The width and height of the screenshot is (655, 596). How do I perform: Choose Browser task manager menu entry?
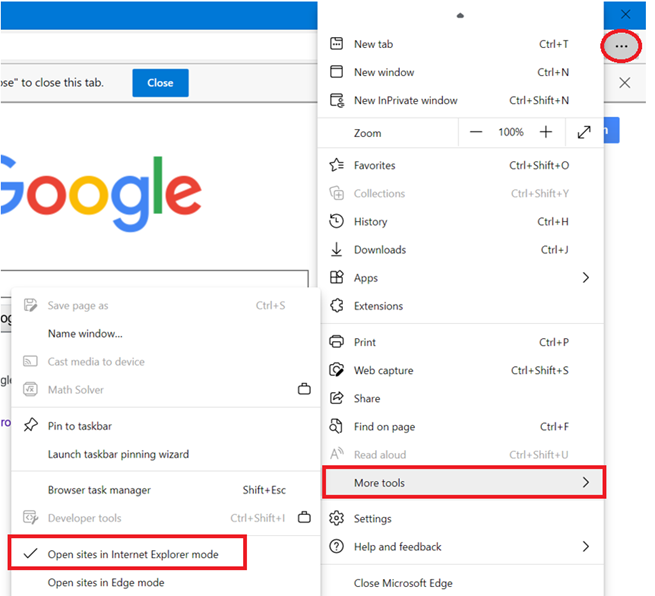pos(165,490)
